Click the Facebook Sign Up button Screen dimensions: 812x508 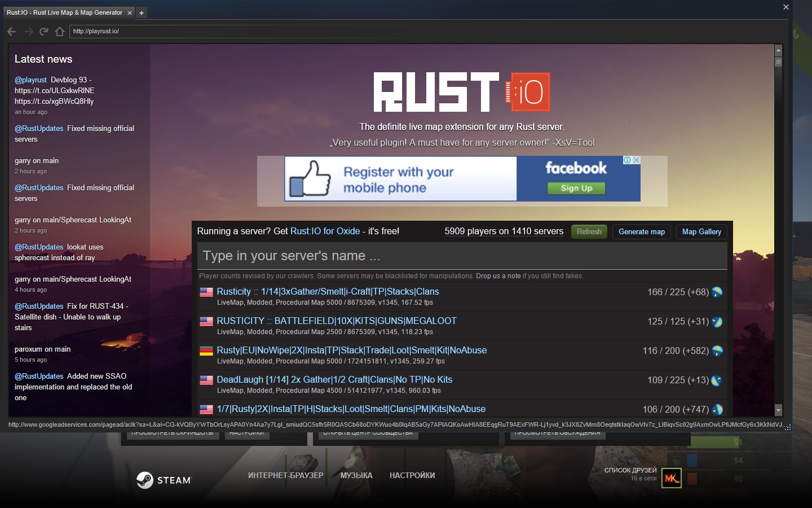point(576,188)
